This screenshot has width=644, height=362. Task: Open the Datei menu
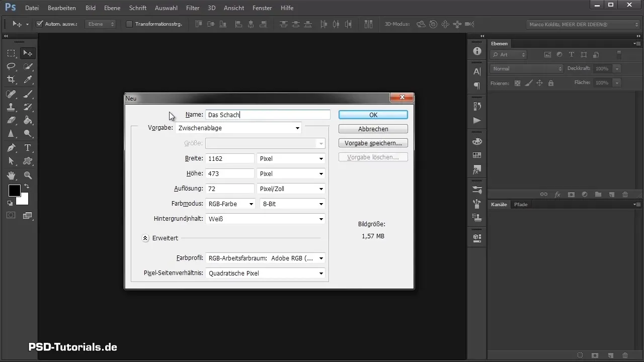[32, 8]
